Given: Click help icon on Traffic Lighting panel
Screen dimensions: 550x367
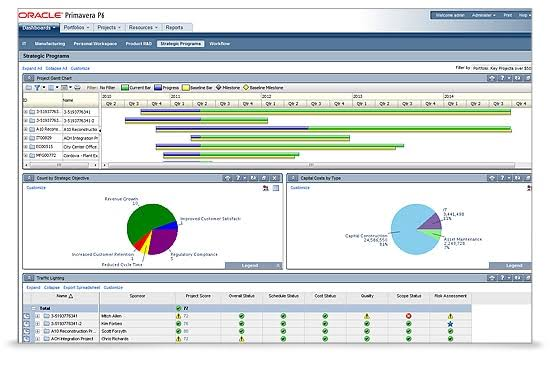Looking at the screenshot, I should 502,278.
